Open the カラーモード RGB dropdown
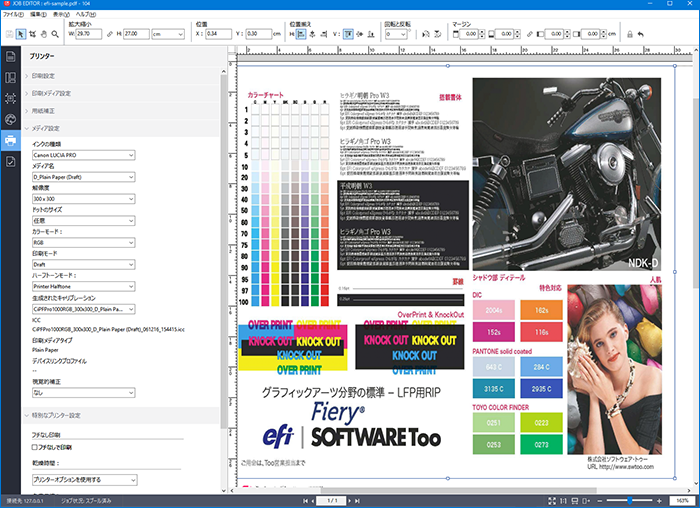Viewport: 700px width, 508px height. tap(83, 242)
